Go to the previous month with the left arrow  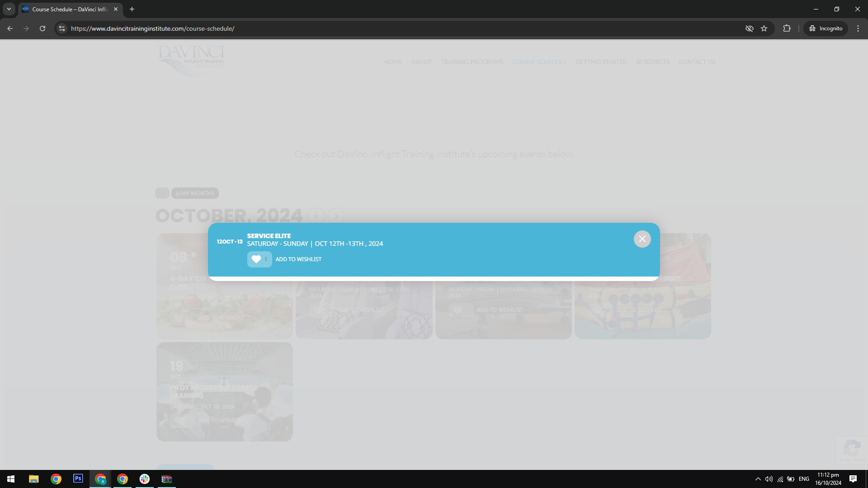point(316,216)
